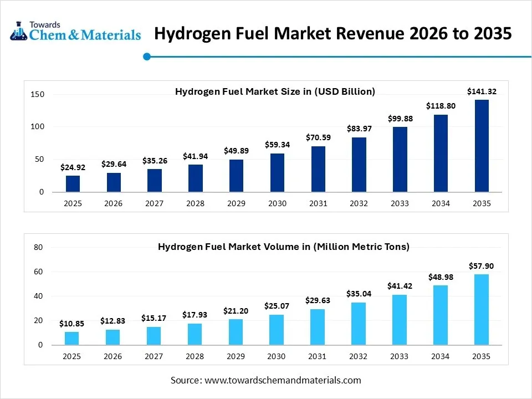Click the dark blue 2032 bar in Market Size chart
Viewport: 532px width, 399px height.
pos(359,165)
